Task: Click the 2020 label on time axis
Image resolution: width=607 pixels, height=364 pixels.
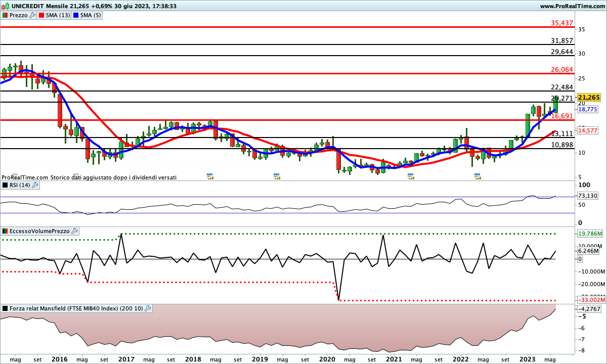Action: click(x=327, y=359)
